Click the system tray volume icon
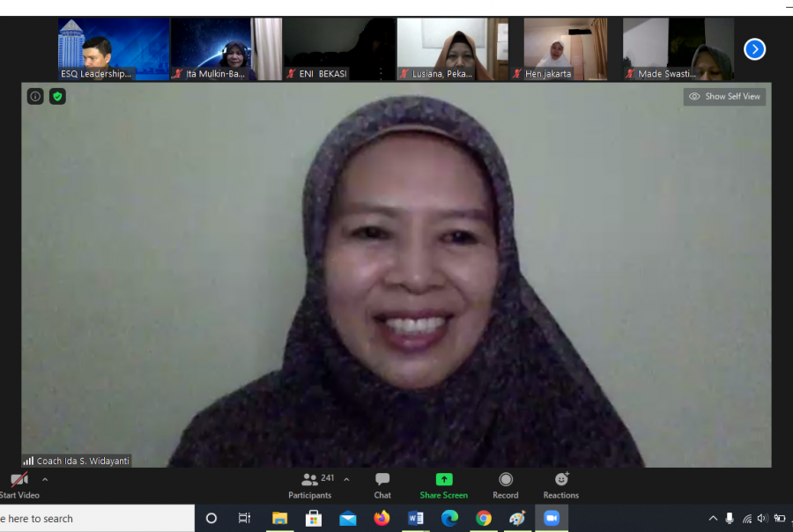The height and width of the screenshot is (532, 793). [762, 519]
